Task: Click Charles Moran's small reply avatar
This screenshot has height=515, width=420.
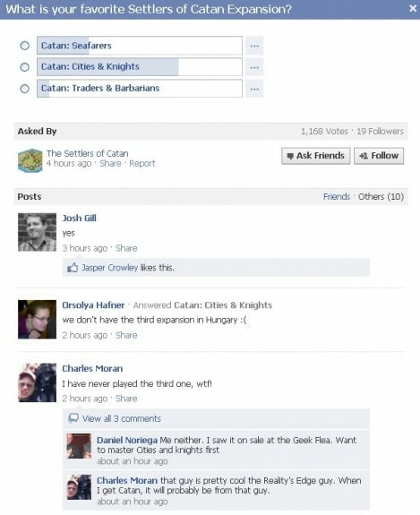Action: point(79,487)
